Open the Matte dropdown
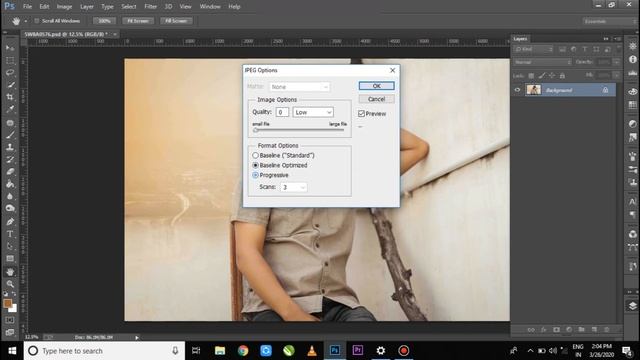The height and width of the screenshot is (360, 640). point(299,87)
